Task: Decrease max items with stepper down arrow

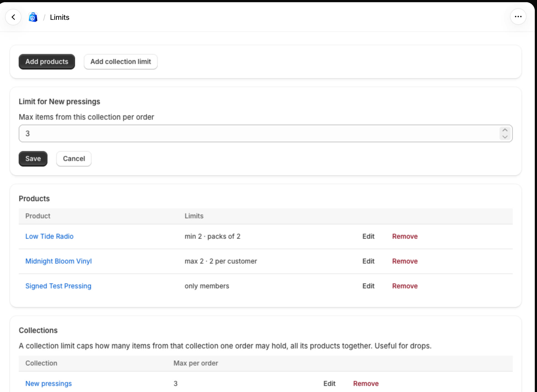Action: [505, 137]
